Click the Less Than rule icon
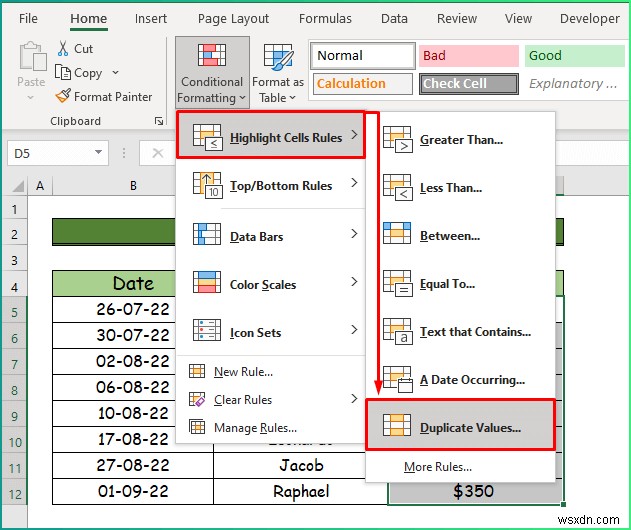631x530 pixels. (398, 187)
